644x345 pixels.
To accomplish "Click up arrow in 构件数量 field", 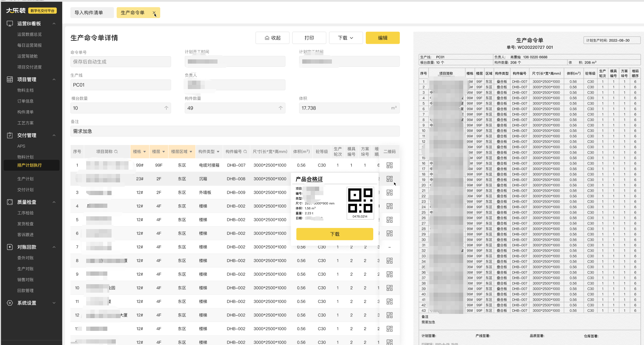I will (x=281, y=108).
